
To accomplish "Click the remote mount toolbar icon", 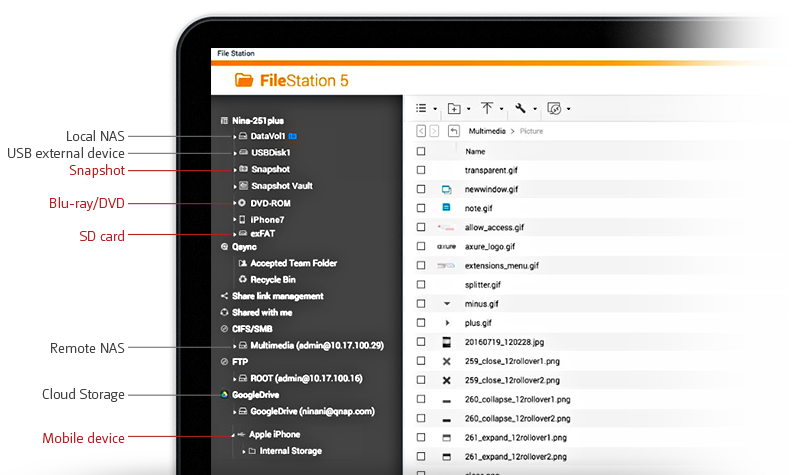I will tap(554, 108).
